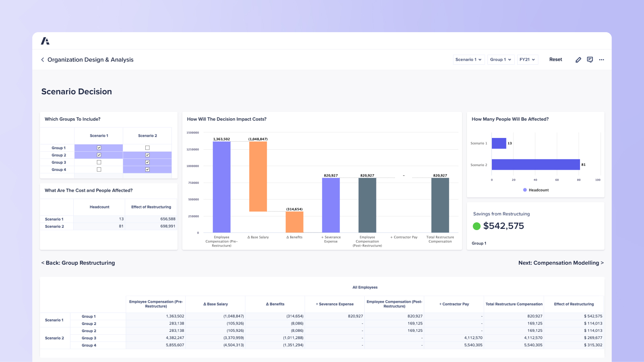
Task: Open the comments icon in the toolbar
Action: pyautogui.click(x=590, y=60)
